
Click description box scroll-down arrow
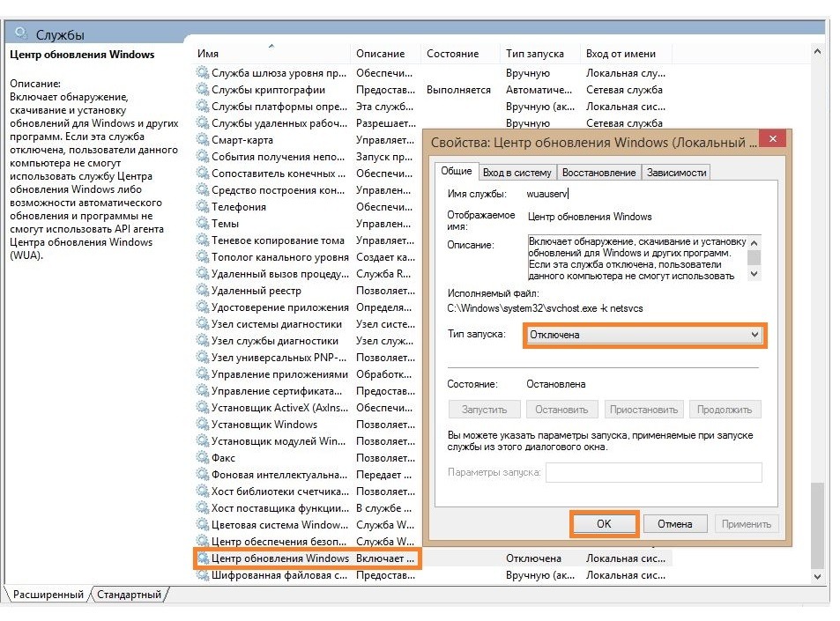coord(755,274)
